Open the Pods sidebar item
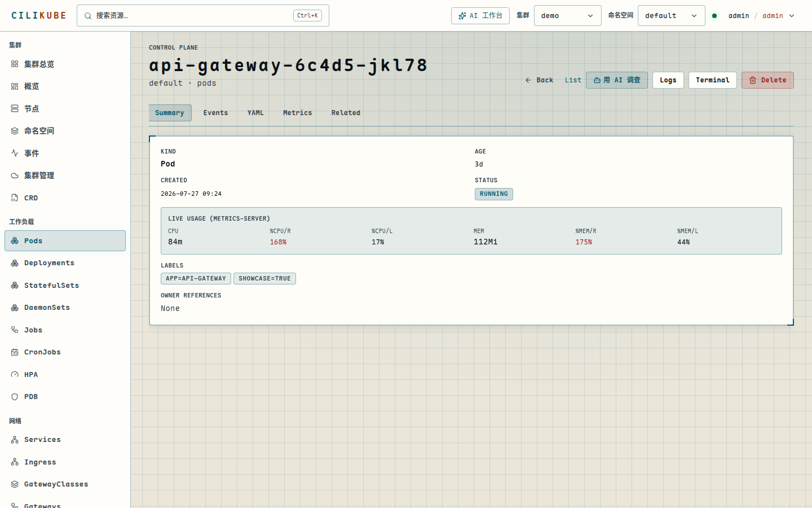812x508 pixels. pyautogui.click(x=65, y=241)
